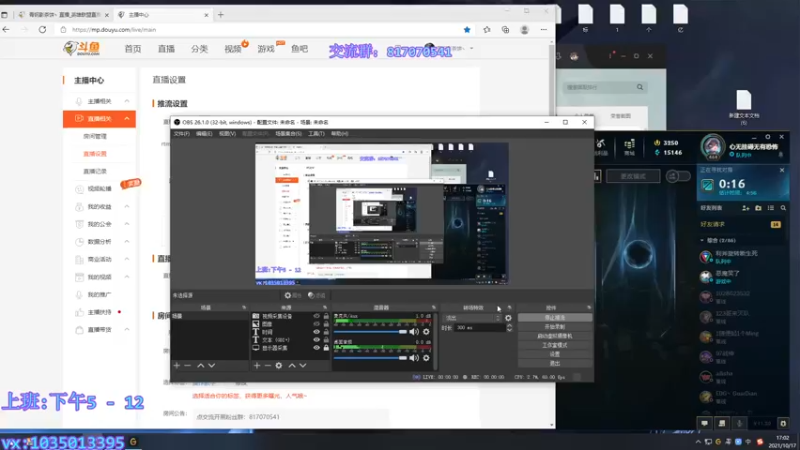Click the source Properties gear above panels
This screenshot has width=800, height=450.
(292, 295)
